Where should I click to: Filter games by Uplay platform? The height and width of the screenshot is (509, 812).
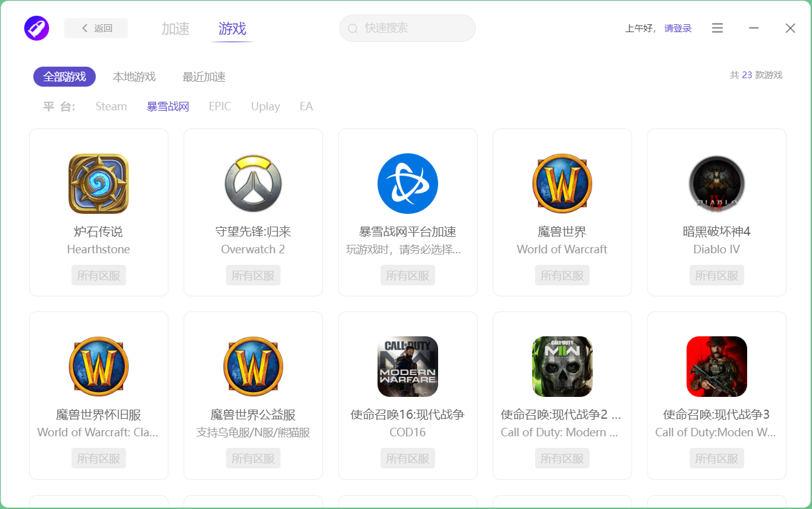coord(265,107)
